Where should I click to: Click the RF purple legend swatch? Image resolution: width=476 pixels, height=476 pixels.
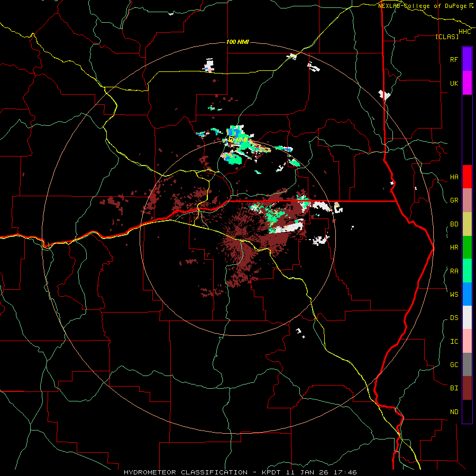coord(467,59)
